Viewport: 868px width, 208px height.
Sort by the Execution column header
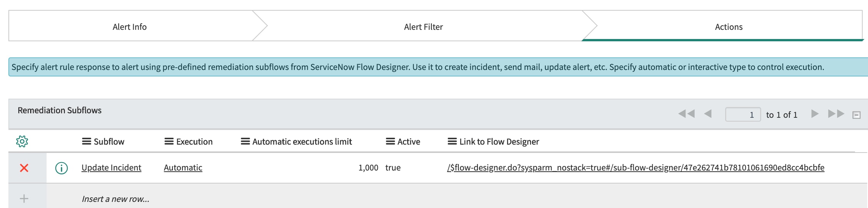pyautogui.click(x=194, y=142)
